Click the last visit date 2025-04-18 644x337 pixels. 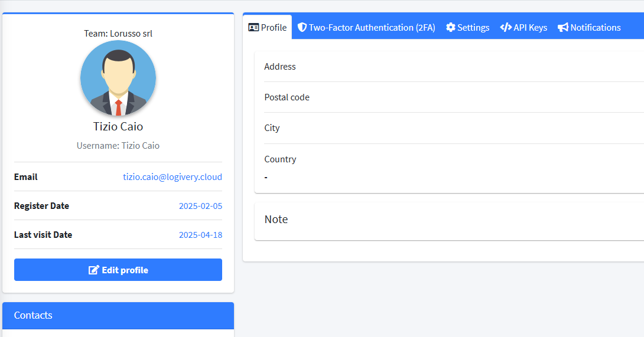[200, 235]
